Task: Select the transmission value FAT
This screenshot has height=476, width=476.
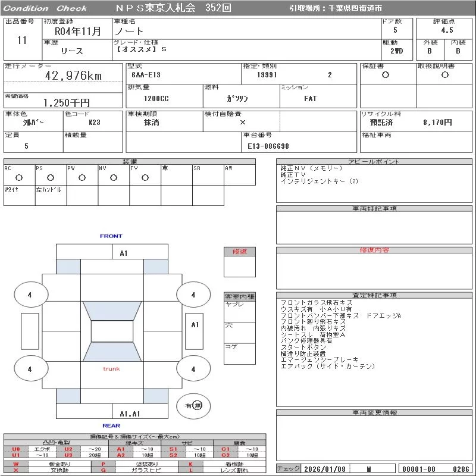Action: point(310,99)
